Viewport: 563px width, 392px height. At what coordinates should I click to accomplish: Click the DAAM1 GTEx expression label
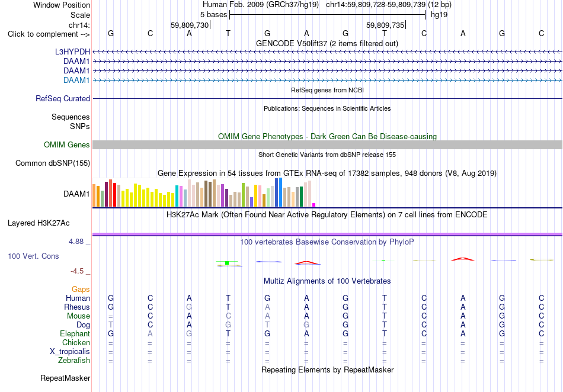point(76,194)
